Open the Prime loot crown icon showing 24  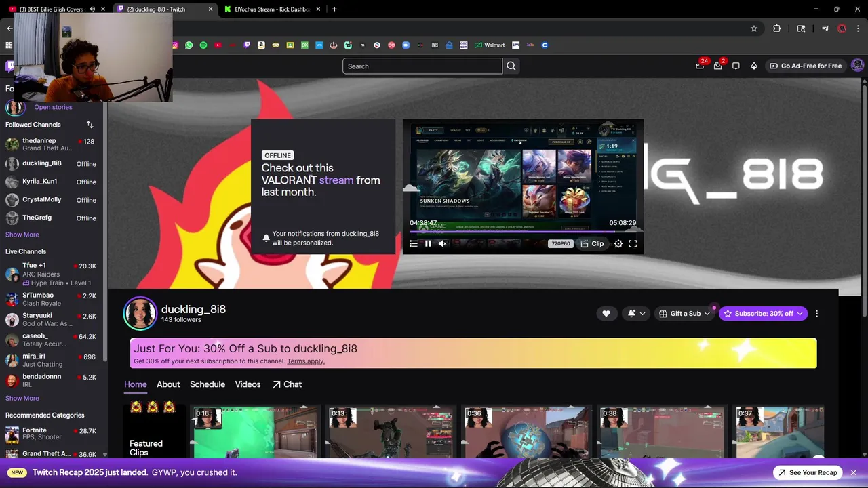pyautogui.click(x=700, y=66)
